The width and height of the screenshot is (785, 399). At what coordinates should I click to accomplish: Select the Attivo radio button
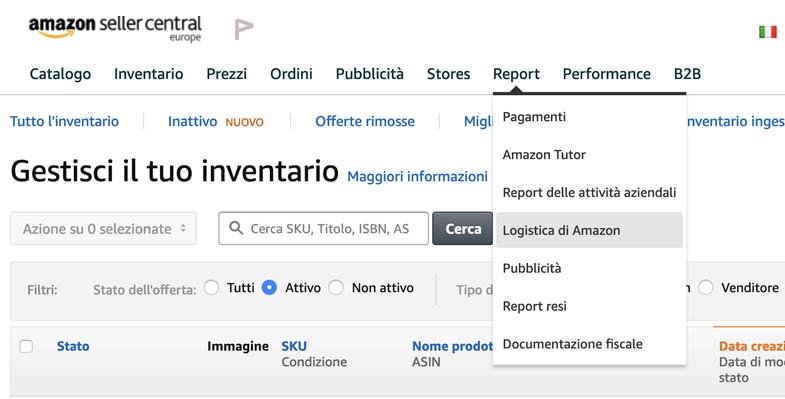point(269,287)
